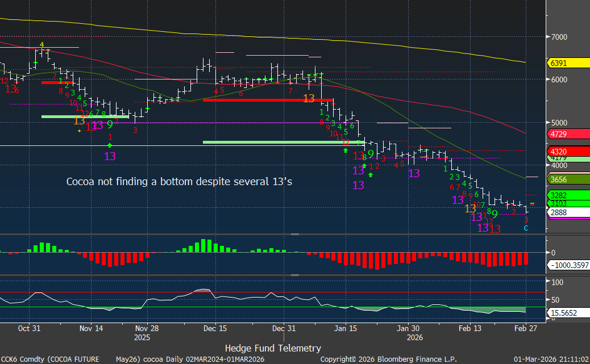The image size is (590, 364).
Task: Click the -1000.3597 histogram value label
Action: tap(567, 265)
